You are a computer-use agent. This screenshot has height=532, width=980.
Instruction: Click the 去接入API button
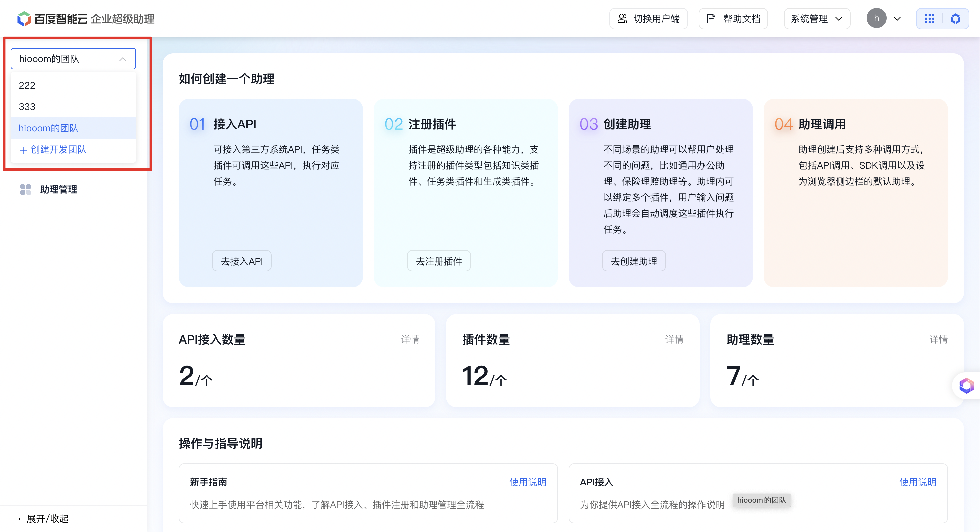[x=242, y=261]
